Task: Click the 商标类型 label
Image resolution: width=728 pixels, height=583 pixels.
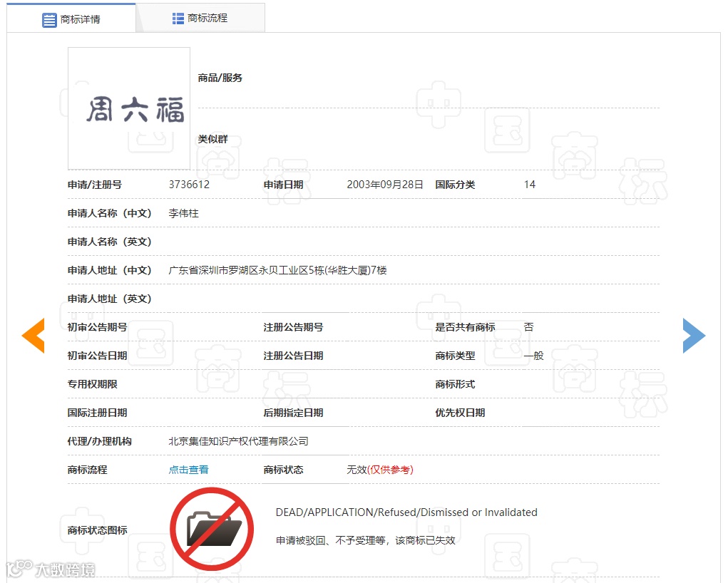Action: click(455, 356)
